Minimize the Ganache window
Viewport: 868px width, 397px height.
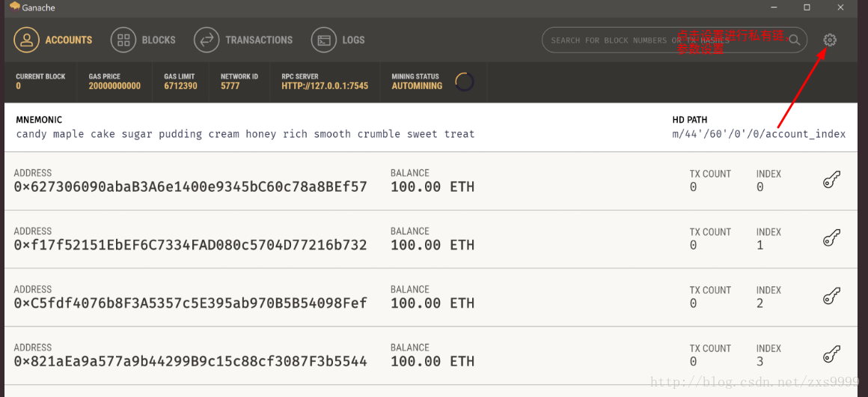pyautogui.click(x=775, y=7)
